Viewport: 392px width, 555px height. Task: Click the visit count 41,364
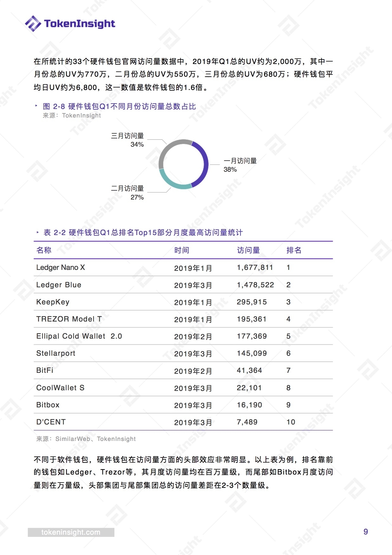250,370
